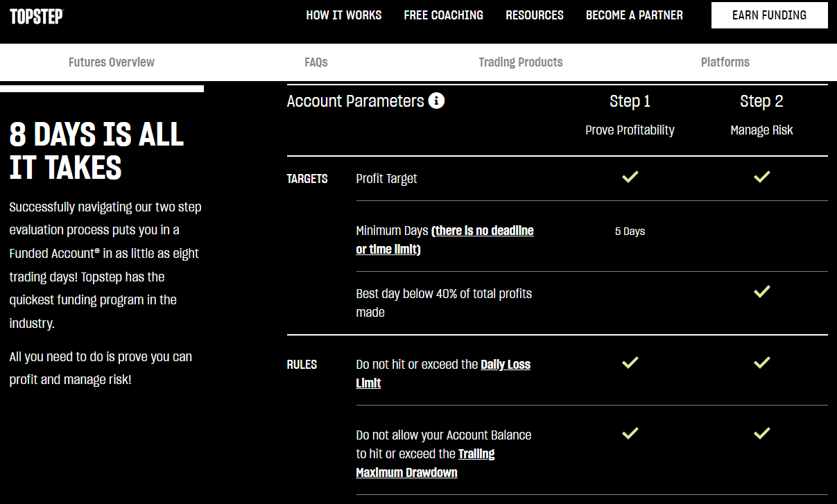
Task: Click Profit Target checkmark under Step 1
Action: coord(630,177)
